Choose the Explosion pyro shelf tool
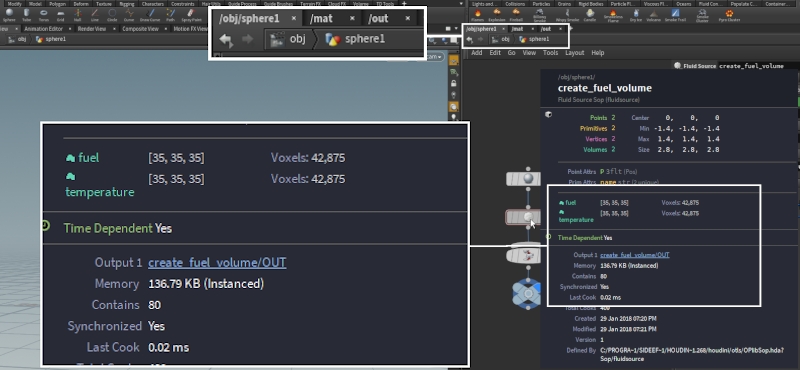The width and height of the screenshot is (800, 370). point(496,15)
